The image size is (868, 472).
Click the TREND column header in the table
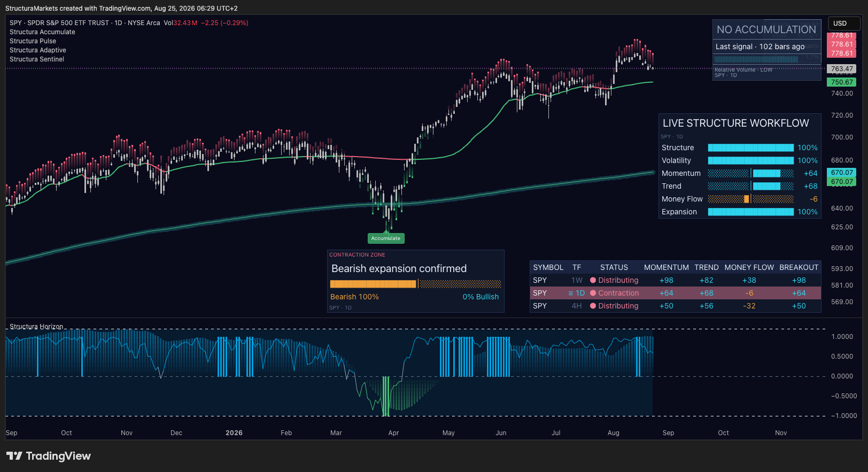click(707, 267)
